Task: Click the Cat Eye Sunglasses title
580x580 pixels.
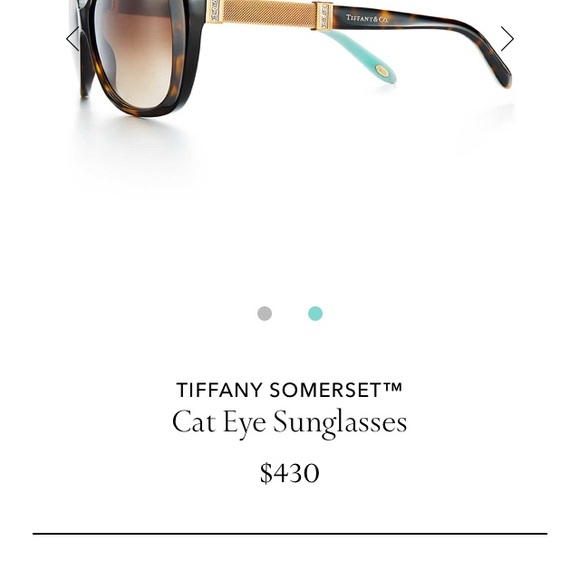Action: [290, 422]
